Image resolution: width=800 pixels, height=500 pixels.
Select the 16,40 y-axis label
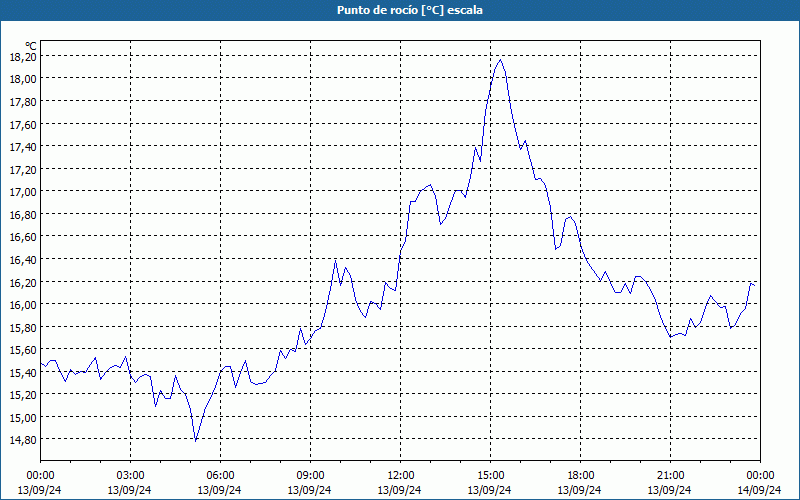click(23, 260)
